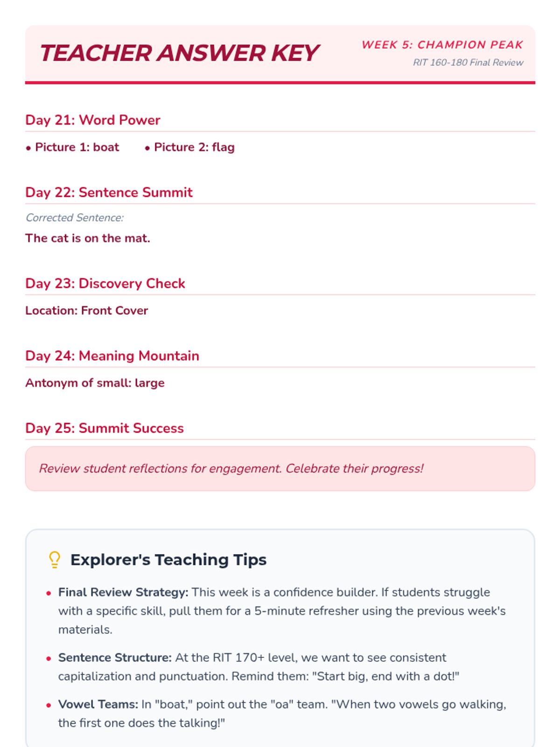Click the lightbulb icon beside Teaching Tips
Viewport: 560px width, 747px height.
tap(55, 559)
